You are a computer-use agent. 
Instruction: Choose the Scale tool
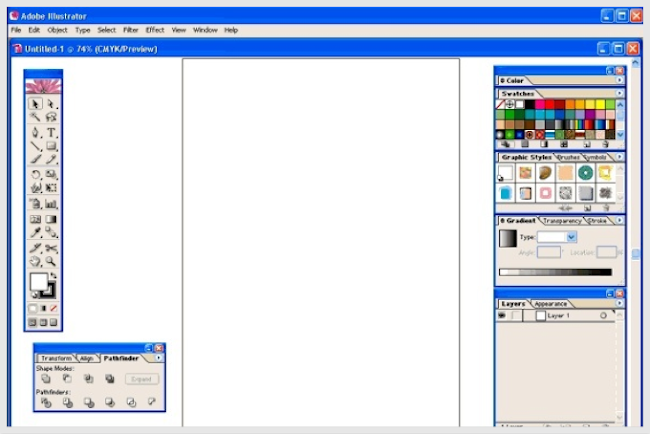51,175
